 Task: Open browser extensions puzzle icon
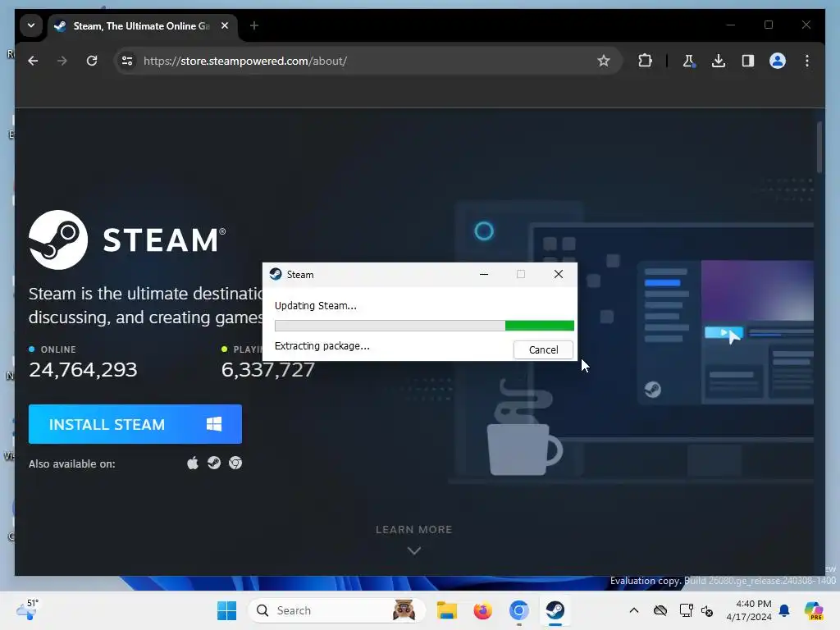645,61
